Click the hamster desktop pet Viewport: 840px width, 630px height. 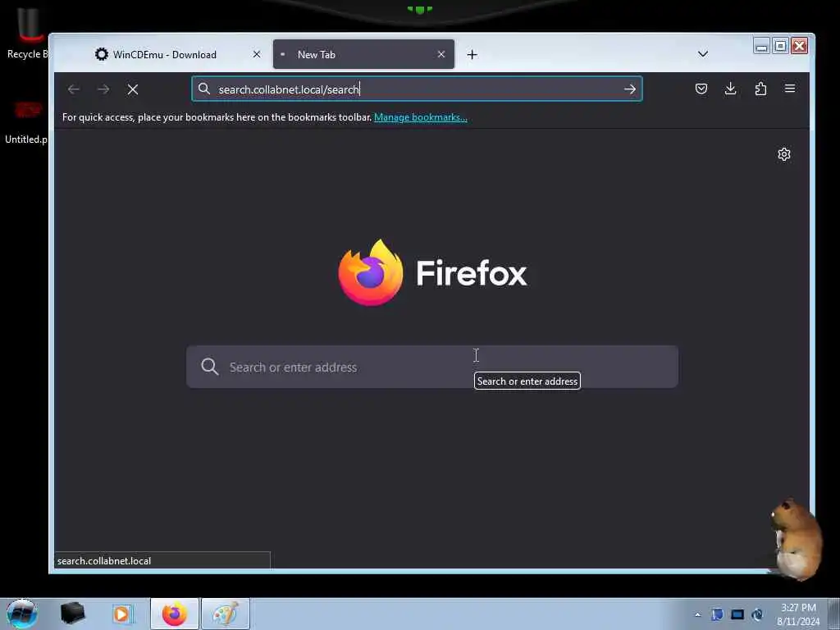797,539
